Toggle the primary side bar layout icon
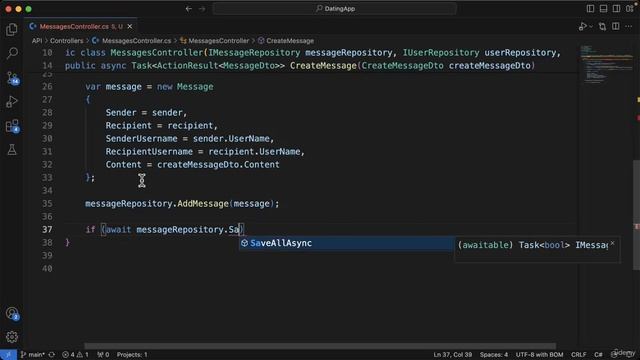 coord(590,9)
